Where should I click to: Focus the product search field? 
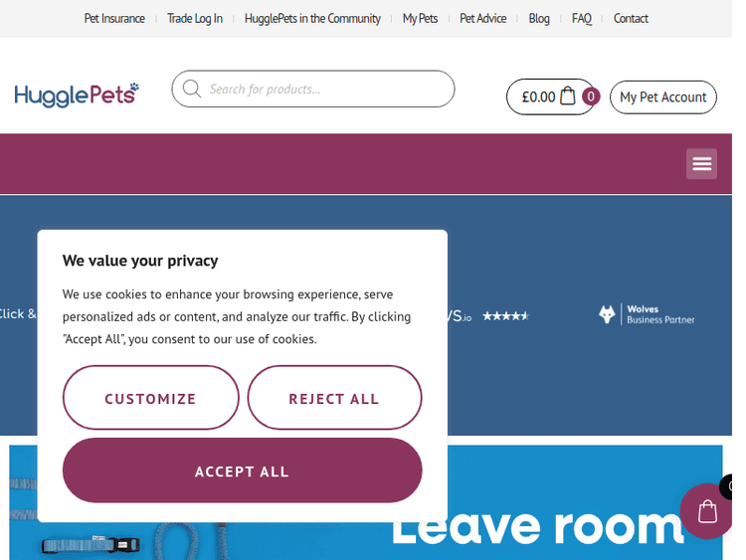326,90
